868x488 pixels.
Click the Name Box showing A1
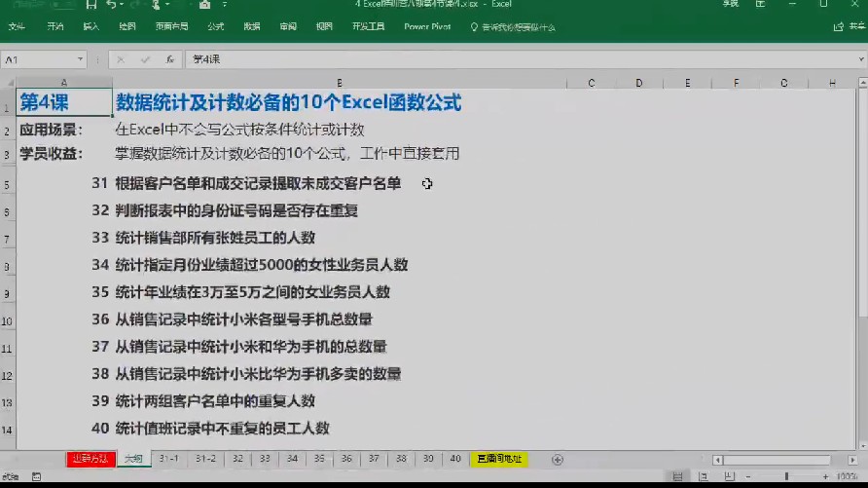(x=39, y=59)
